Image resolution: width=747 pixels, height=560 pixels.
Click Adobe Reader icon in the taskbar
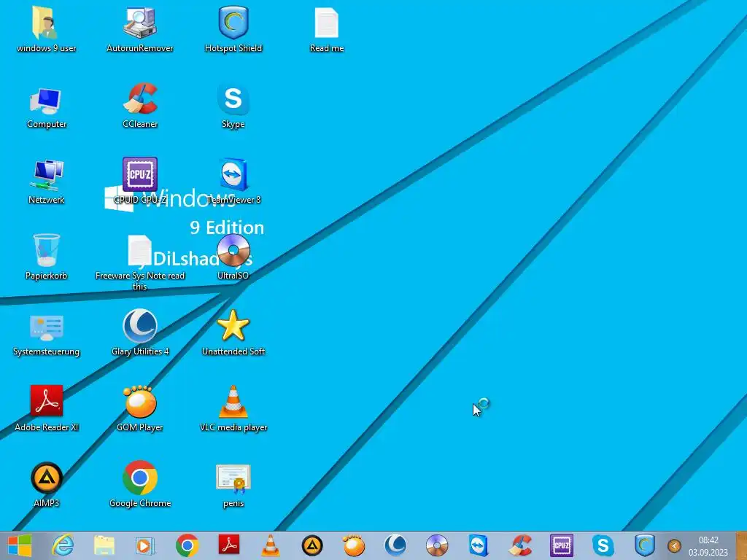click(x=228, y=545)
